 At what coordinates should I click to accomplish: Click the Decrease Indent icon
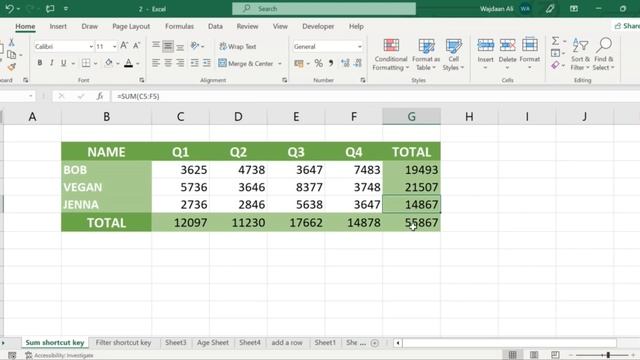pyautogui.click(x=195, y=63)
